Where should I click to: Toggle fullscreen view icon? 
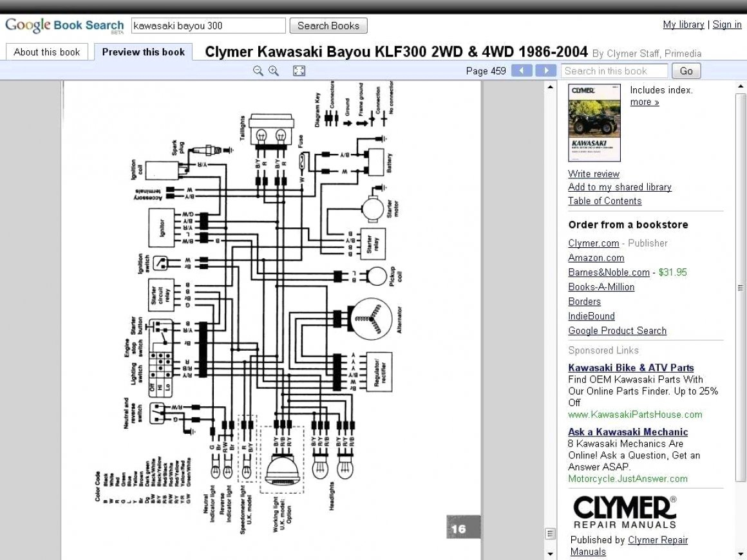click(x=299, y=71)
